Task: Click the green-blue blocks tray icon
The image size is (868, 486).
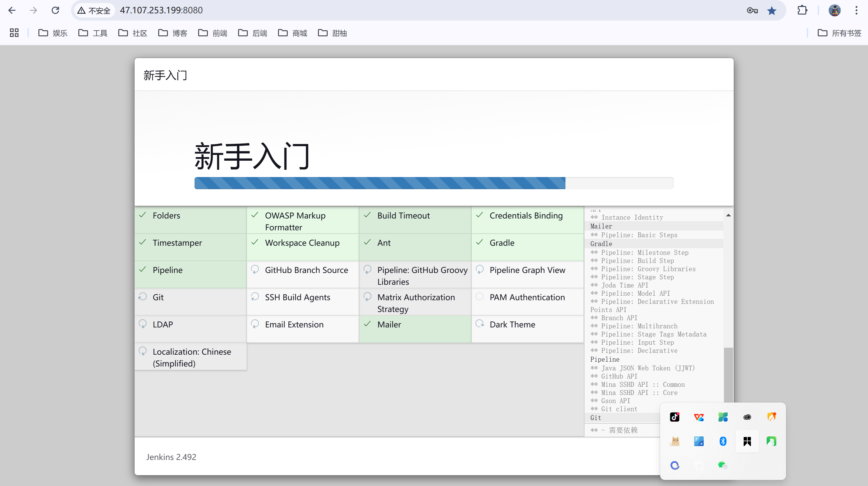Action: tap(723, 417)
